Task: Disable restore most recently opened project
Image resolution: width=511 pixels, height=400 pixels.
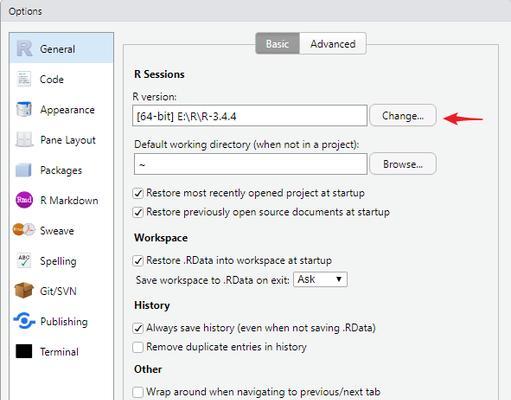Action: (x=138, y=193)
